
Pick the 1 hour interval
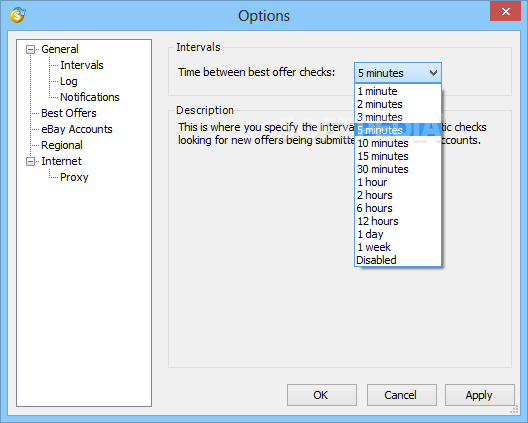pos(398,182)
